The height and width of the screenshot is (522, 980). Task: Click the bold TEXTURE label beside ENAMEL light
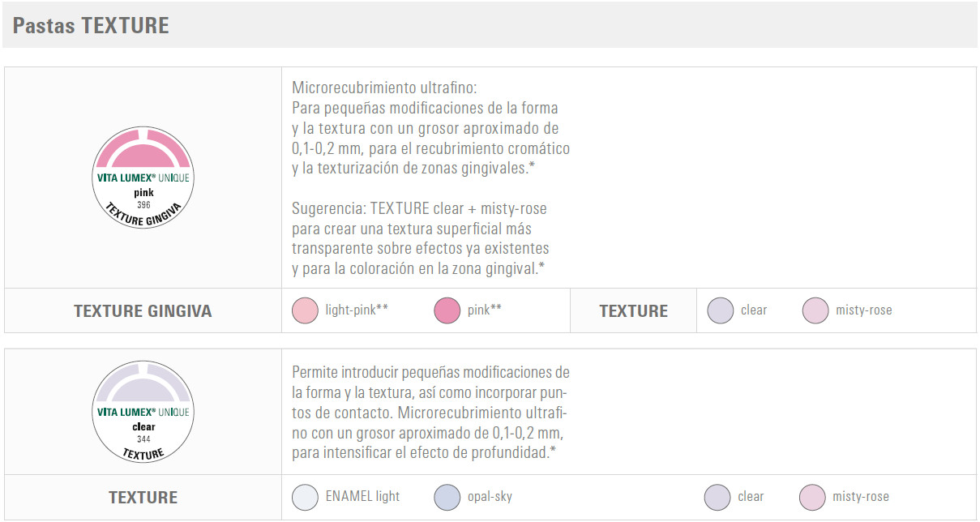tap(143, 498)
